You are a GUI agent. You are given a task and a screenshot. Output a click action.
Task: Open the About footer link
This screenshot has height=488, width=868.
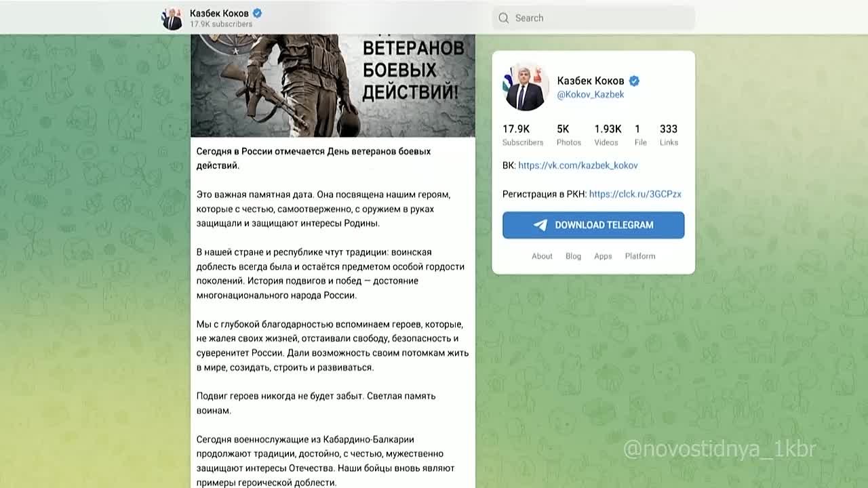[x=542, y=256]
